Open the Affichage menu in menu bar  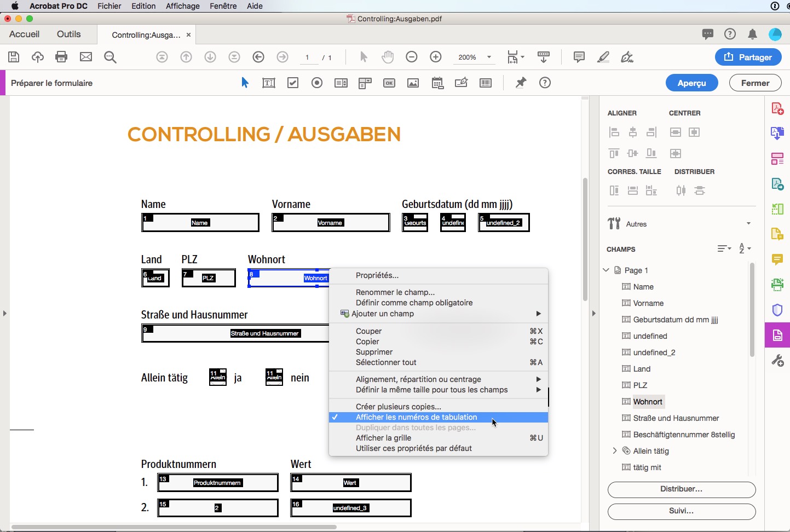183,6
